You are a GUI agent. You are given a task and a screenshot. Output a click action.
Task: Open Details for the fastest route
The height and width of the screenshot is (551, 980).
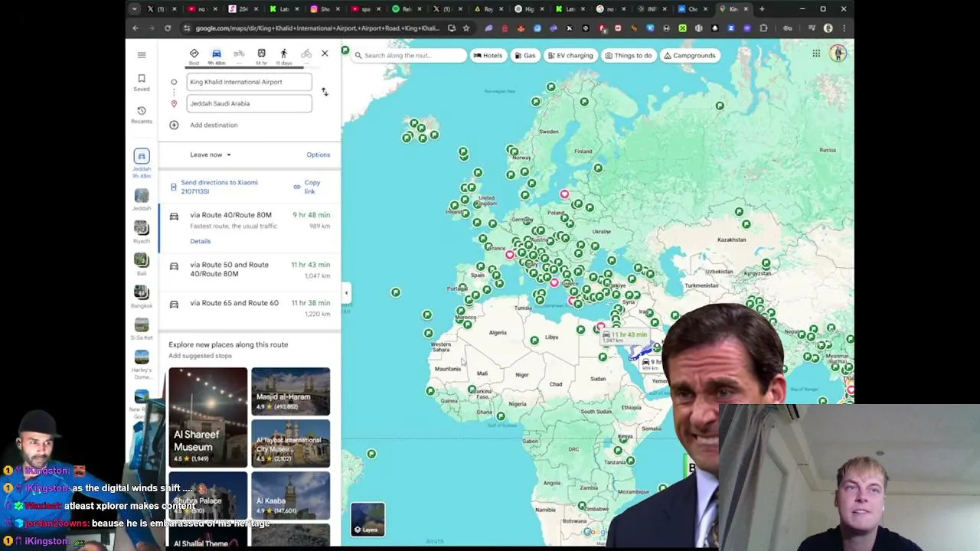tap(200, 241)
